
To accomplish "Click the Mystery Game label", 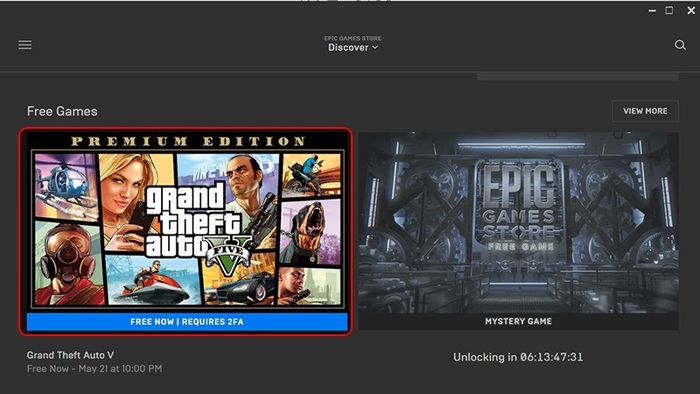I will click(518, 321).
